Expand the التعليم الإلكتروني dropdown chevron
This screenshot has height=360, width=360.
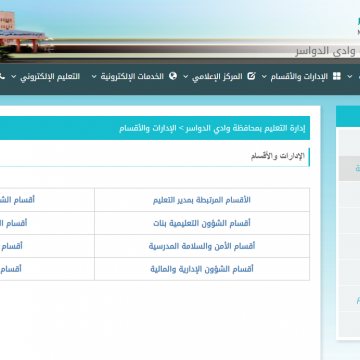click(14, 77)
